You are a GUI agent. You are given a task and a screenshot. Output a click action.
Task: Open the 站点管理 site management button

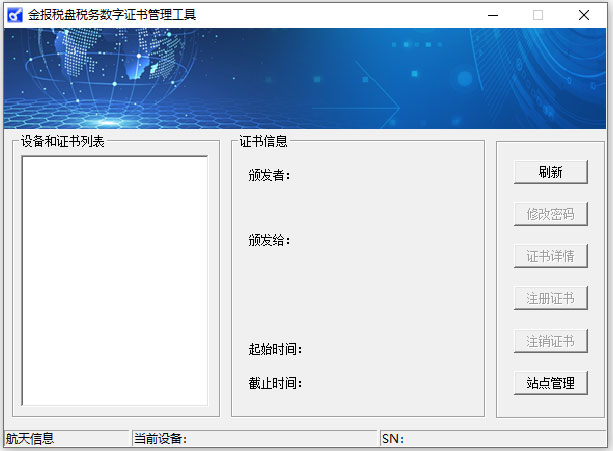point(550,383)
